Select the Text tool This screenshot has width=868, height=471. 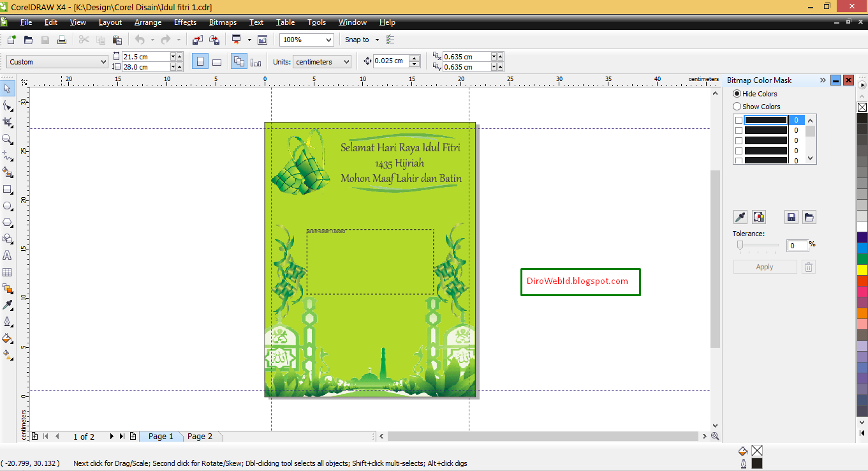tap(8, 255)
